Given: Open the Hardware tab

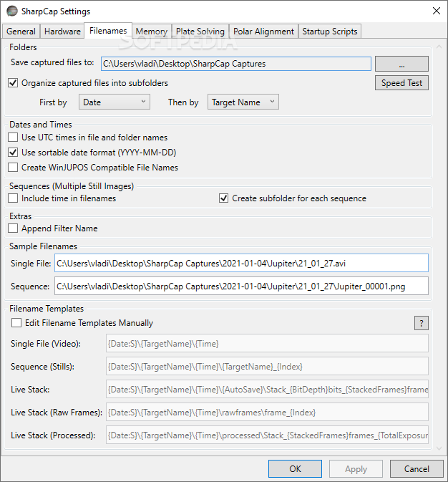Looking at the screenshot, I should coord(62,32).
